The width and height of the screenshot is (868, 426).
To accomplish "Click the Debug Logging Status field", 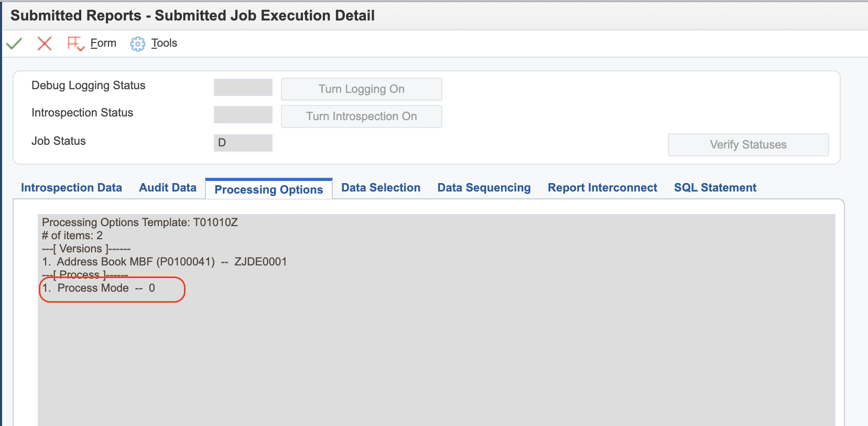I will (x=243, y=88).
